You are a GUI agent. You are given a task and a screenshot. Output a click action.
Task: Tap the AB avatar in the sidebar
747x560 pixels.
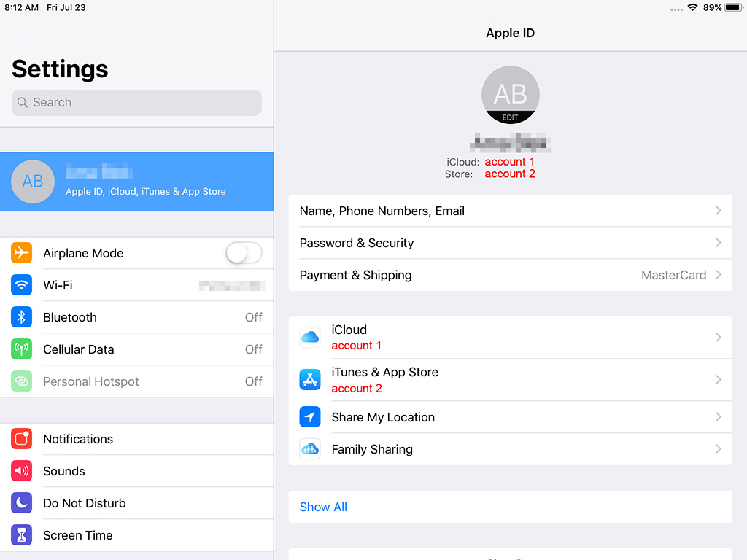tap(33, 182)
